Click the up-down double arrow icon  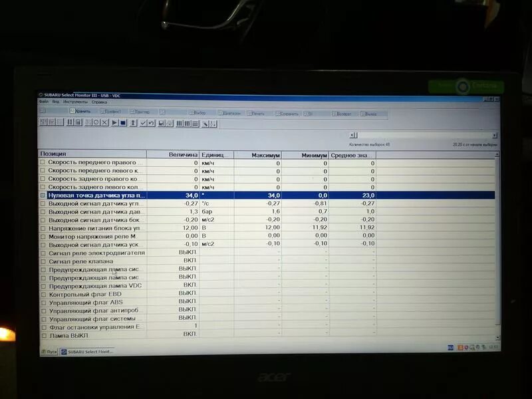pyautogui.click(x=133, y=123)
